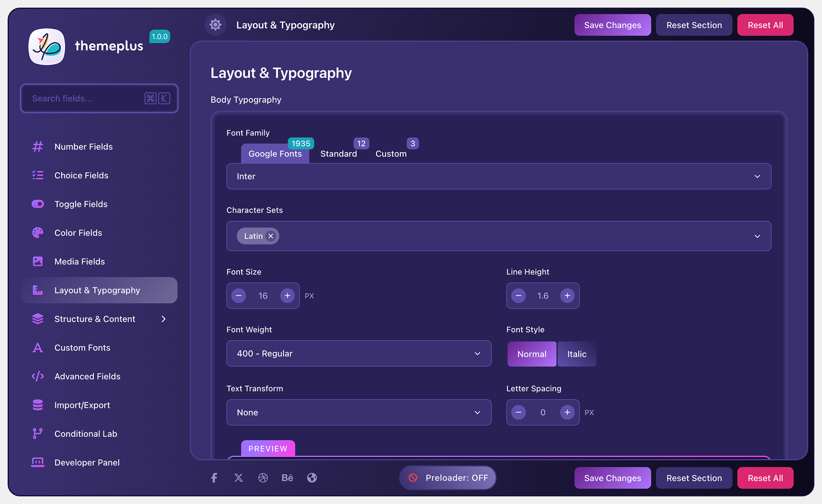Select the PREVIEW tab
The width and height of the screenshot is (822, 504).
coord(268,449)
